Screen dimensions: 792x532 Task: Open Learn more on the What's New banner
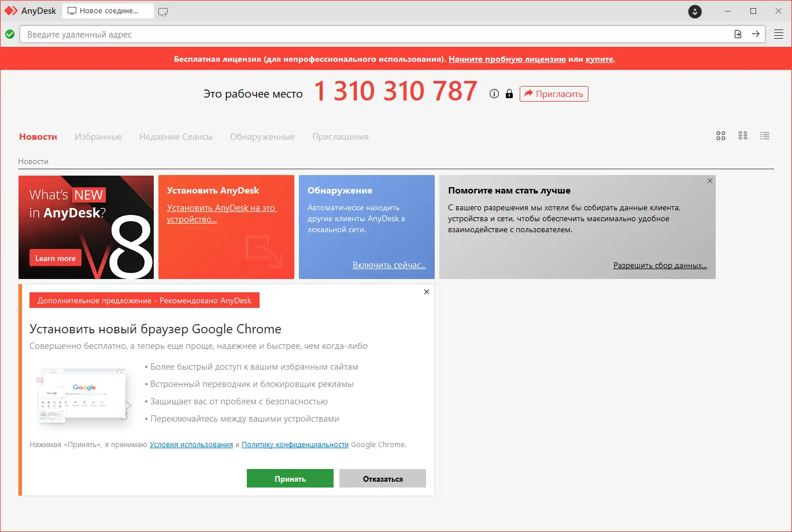pos(55,258)
